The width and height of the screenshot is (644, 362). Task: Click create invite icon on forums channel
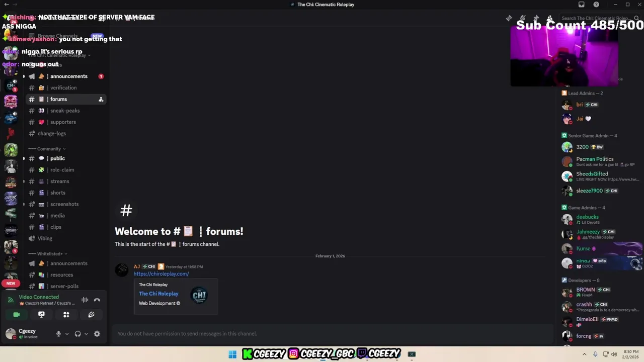point(101,100)
